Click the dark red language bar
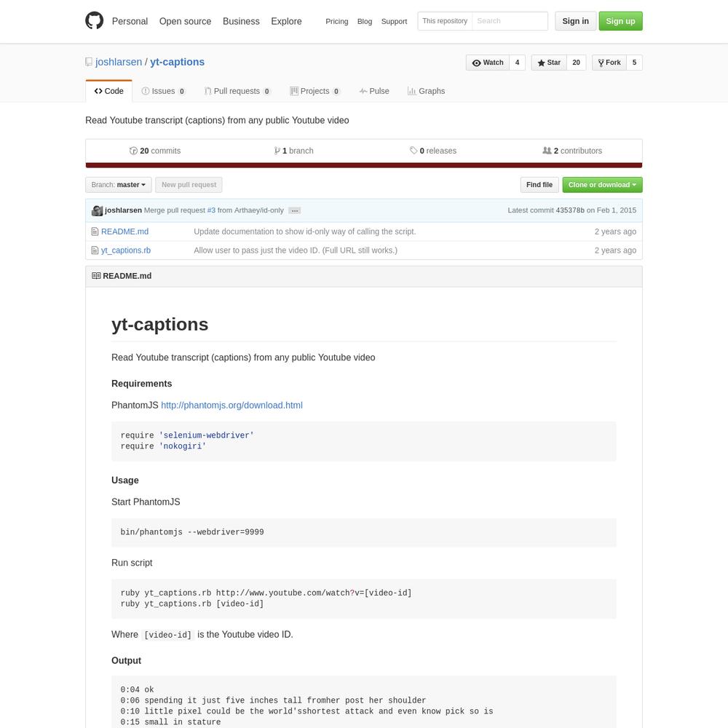This screenshot has width=728, height=728. pos(364,165)
